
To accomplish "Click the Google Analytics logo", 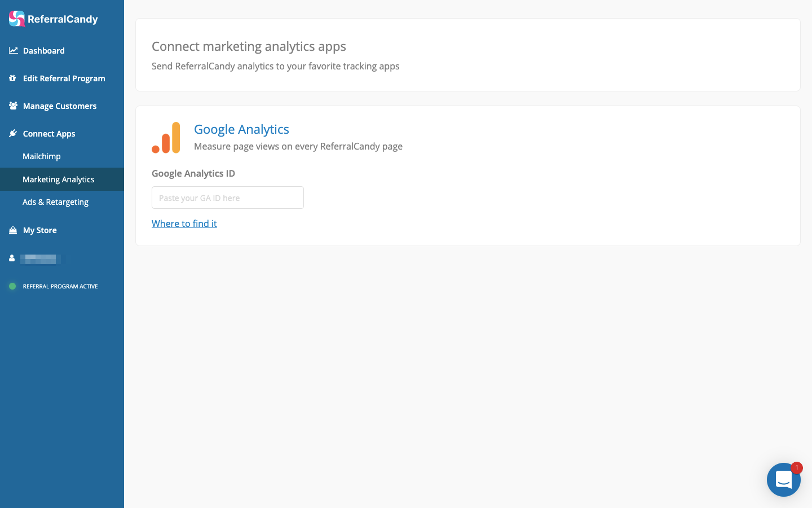I will pos(166,138).
